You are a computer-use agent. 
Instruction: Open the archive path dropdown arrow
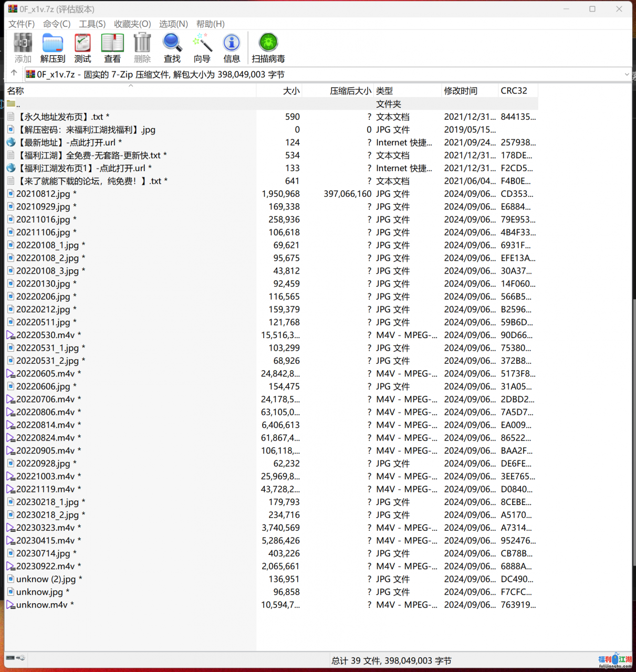click(x=627, y=75)
